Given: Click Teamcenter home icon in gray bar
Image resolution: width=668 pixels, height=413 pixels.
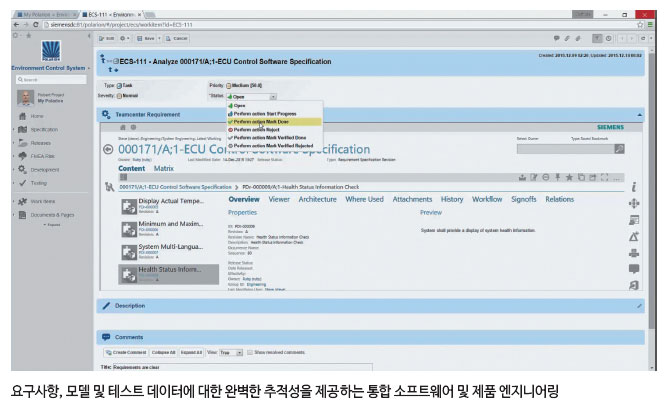Looking at the screenshot, I should pos(123,127).
